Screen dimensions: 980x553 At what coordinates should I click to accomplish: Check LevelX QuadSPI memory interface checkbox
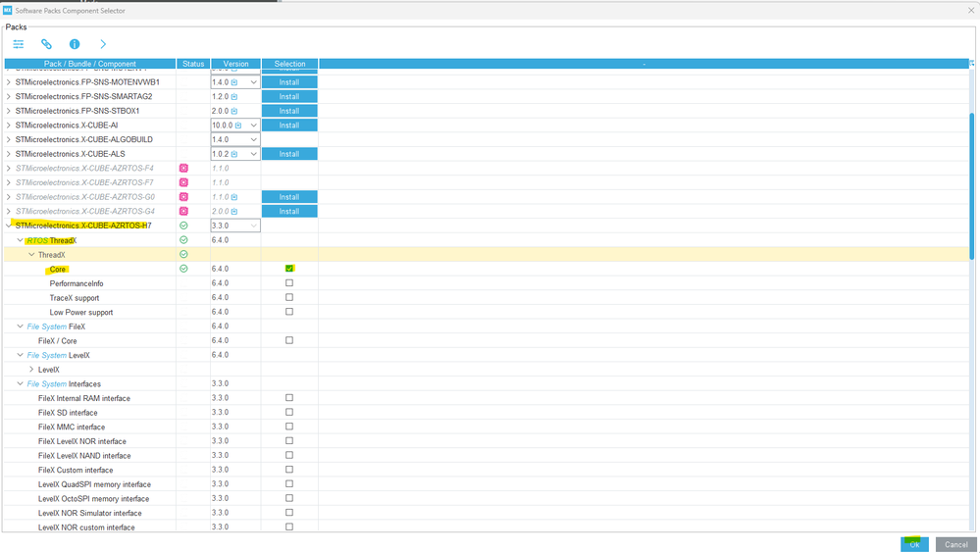click(289, 484)
